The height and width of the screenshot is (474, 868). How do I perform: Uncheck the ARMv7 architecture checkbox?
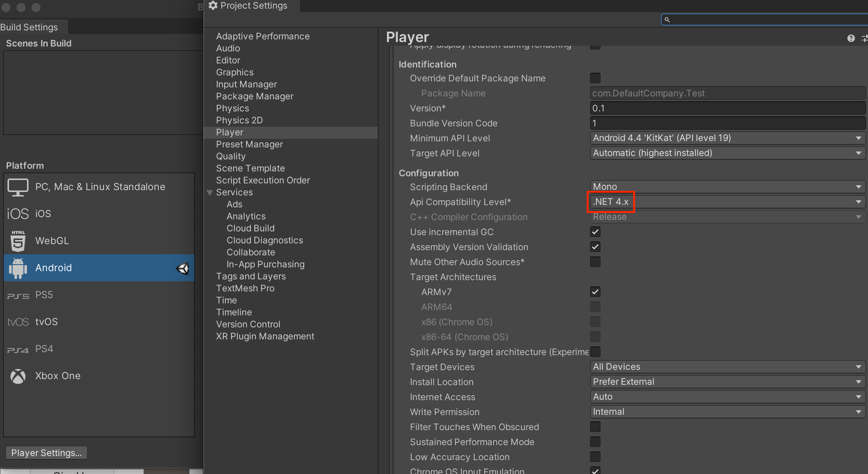595,292
